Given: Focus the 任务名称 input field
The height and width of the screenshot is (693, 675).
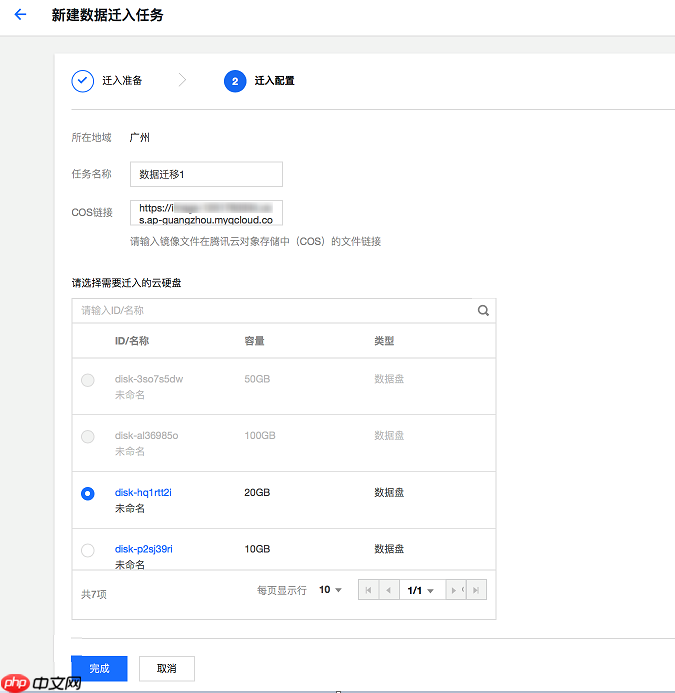Looking at the screenshot, I should 206,174.
